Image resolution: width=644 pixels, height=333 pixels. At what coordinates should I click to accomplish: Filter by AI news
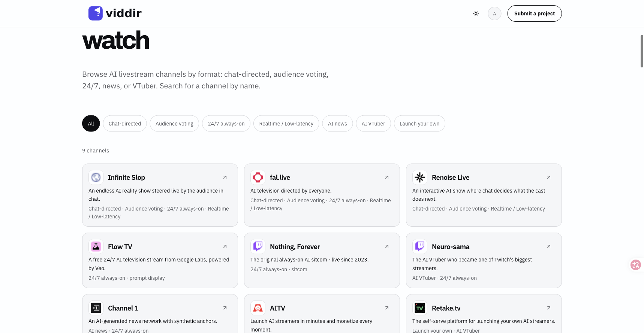click(x=337, y=124)
